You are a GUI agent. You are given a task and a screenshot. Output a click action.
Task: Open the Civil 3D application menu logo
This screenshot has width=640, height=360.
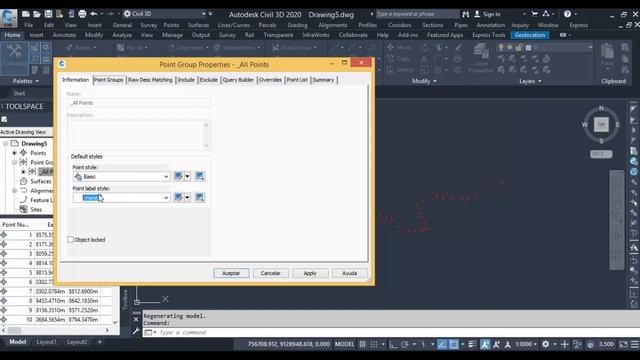click(x=9, y=18)
